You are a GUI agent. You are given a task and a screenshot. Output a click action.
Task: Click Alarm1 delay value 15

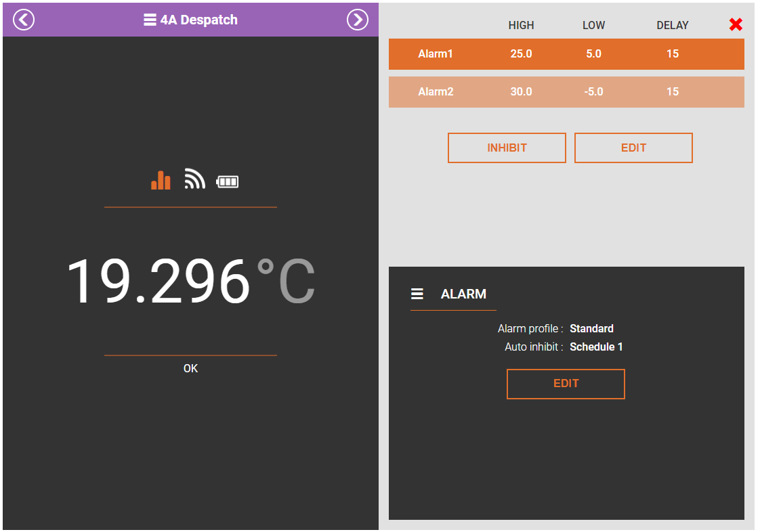pos(673,53)
